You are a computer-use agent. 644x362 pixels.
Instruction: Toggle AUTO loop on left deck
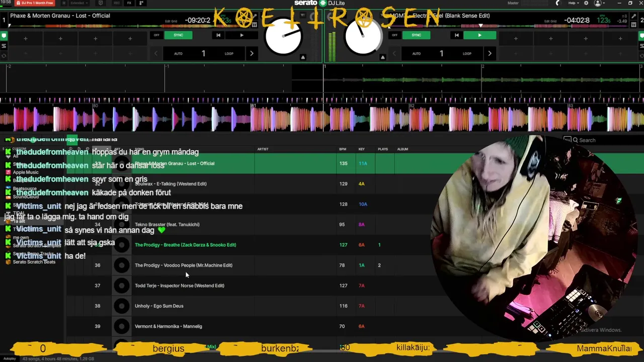pos(178,53)
